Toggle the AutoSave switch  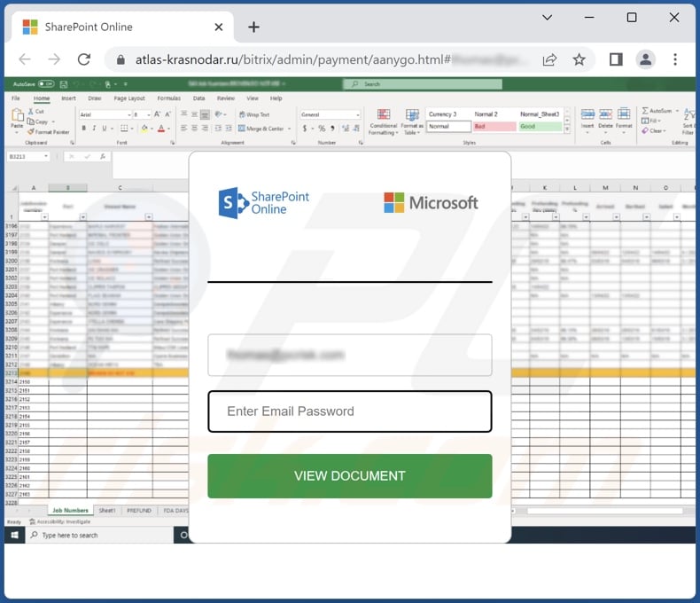pyautogui.click(x=46, y=83)
